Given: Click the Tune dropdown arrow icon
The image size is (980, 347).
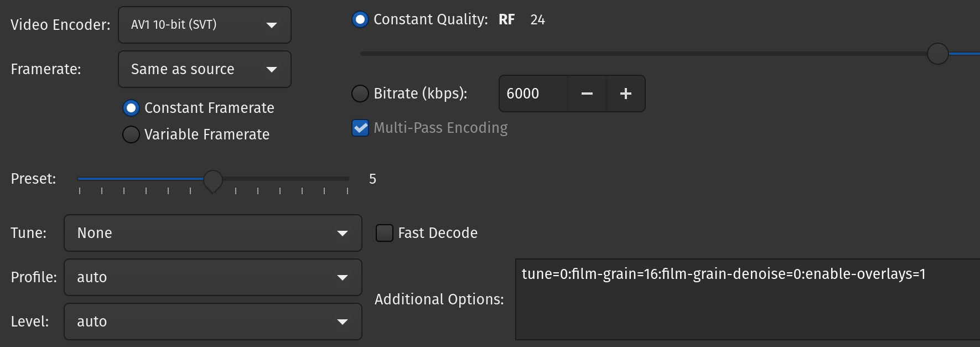Looking at the screenshot, I should click(x=343, y=233).
